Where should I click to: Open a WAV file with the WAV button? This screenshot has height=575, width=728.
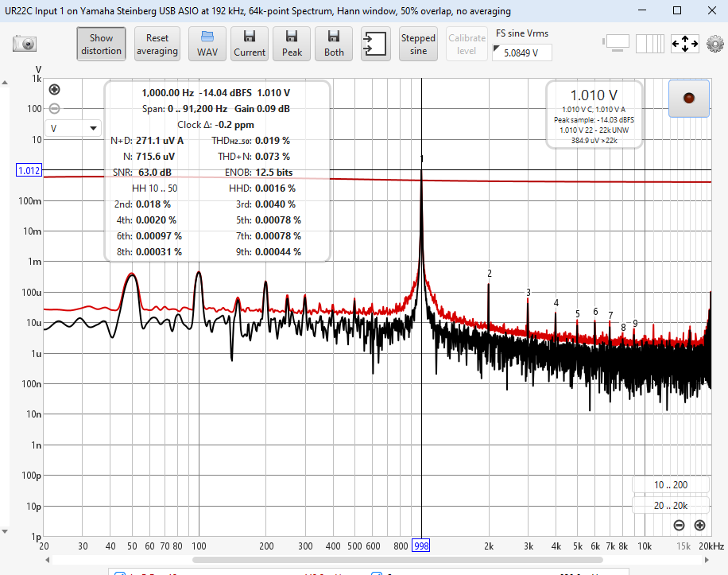(x=207, y=44)
